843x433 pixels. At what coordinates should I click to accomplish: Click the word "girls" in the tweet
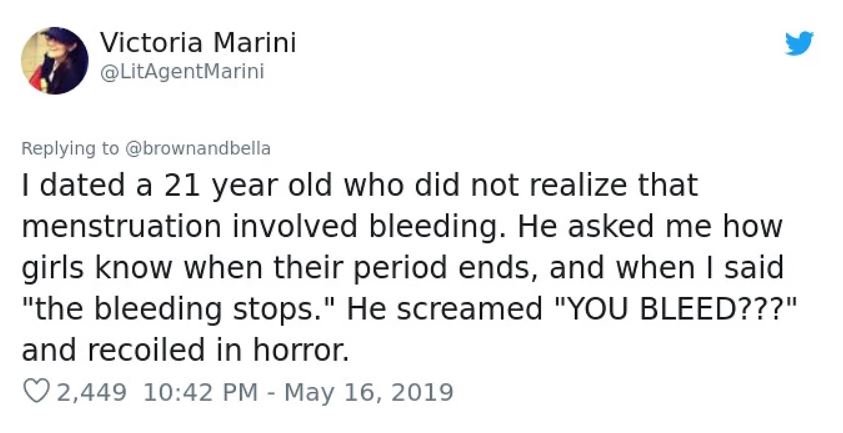(52, 268)
